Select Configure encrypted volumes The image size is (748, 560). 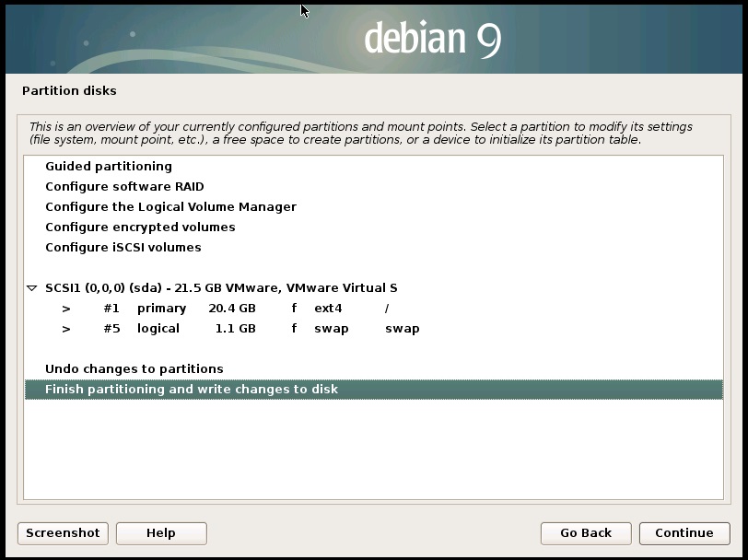pos(140,227)
